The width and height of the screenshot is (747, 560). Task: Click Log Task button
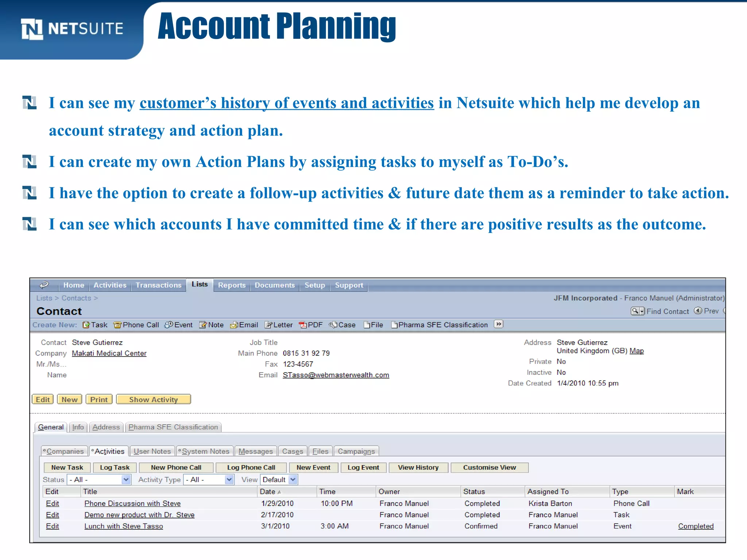115,467
